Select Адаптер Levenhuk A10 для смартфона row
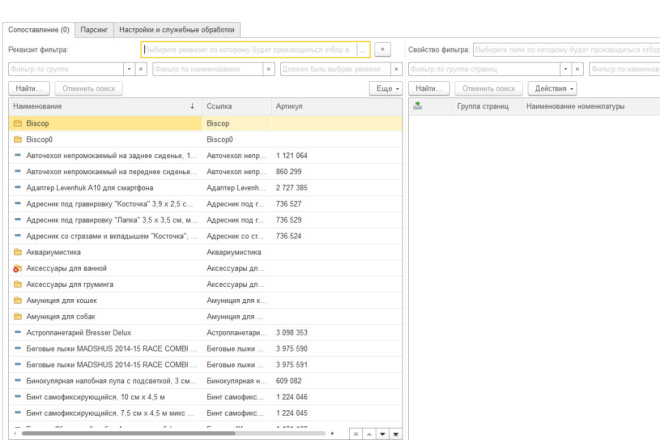Viewport: 660px width, 440px height. [205, 188]
